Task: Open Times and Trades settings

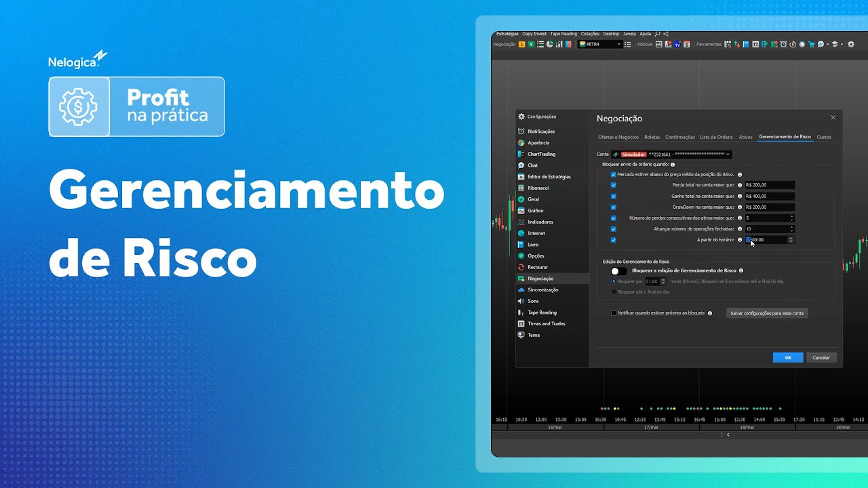Action: point(547,323)
